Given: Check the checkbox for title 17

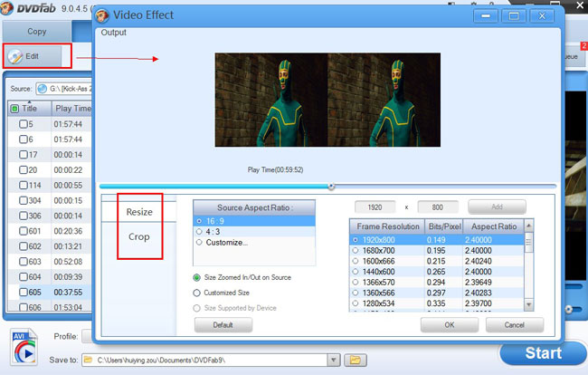Looking at the screenshot, I should coord(24,155).
